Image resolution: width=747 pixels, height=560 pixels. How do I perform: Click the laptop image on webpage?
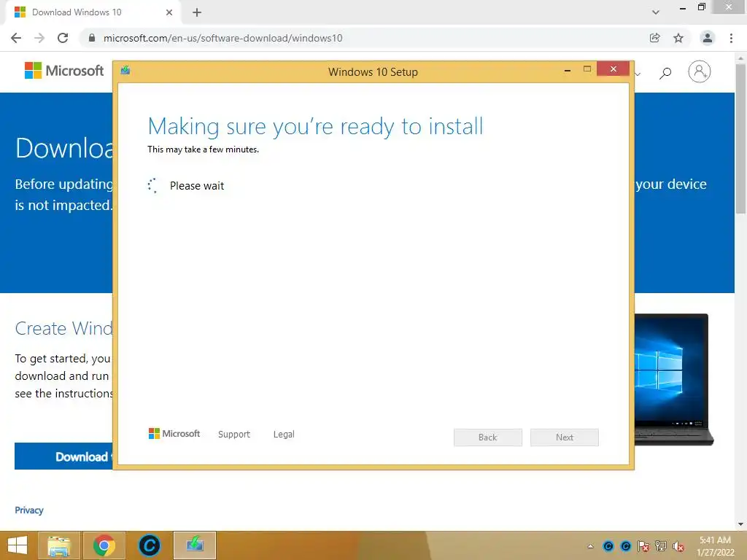(x=673, y=379)
